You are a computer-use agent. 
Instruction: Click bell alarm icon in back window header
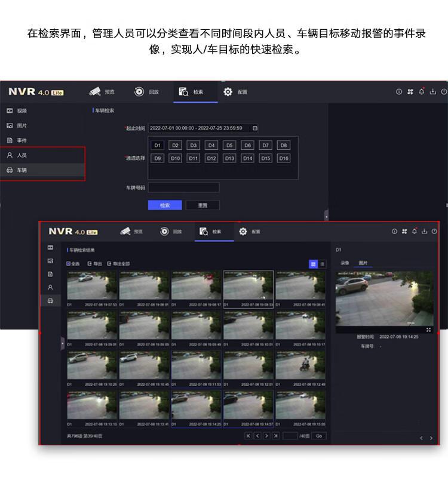[x=422, y=91]
